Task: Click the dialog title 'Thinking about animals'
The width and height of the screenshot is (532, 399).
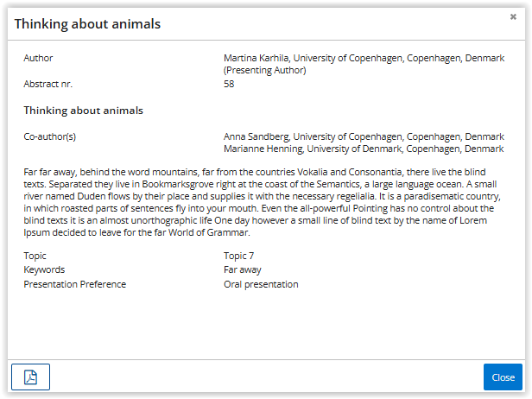Action: [x=87, y=24]
